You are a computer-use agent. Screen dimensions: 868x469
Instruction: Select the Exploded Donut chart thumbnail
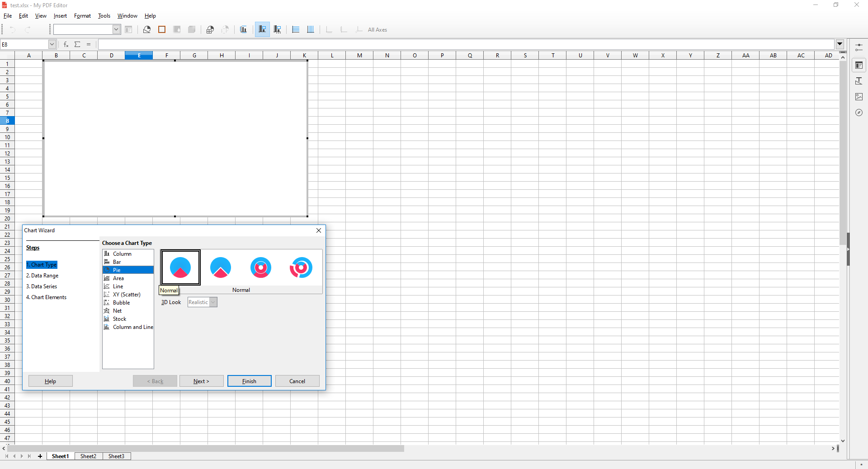coord(301,267)
